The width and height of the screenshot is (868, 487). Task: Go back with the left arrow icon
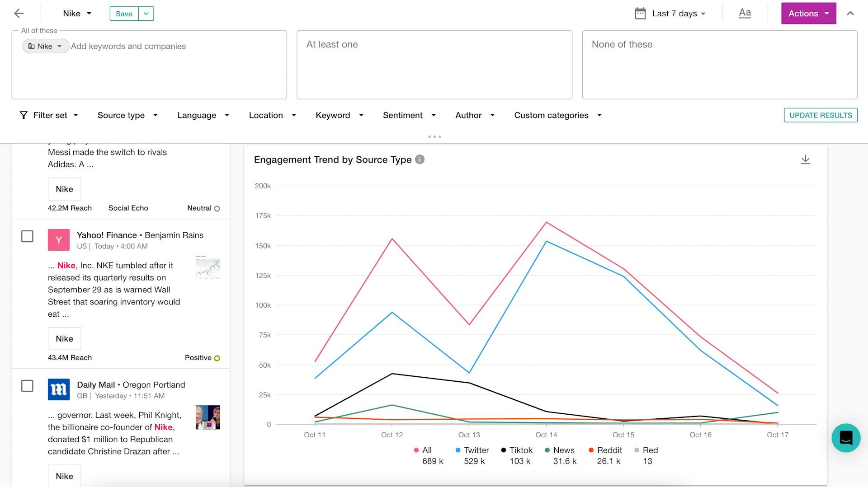coord(19,14)
